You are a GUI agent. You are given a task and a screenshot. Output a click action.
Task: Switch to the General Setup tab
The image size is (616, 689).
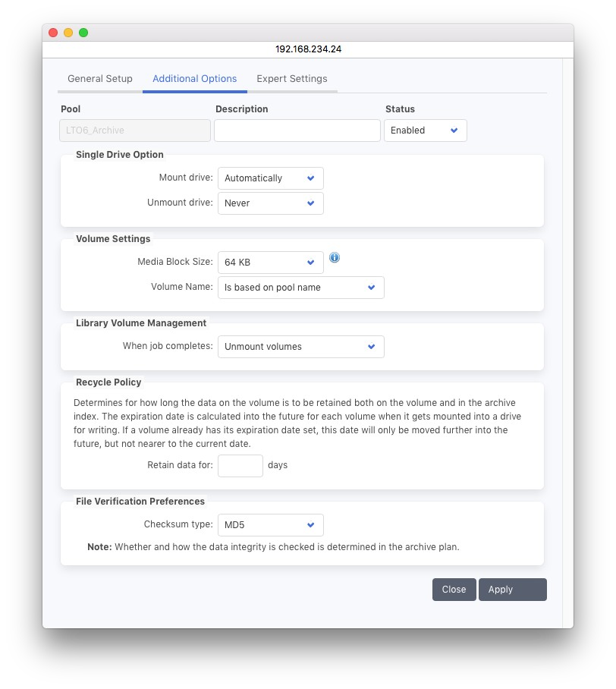[x=100, y=79]
